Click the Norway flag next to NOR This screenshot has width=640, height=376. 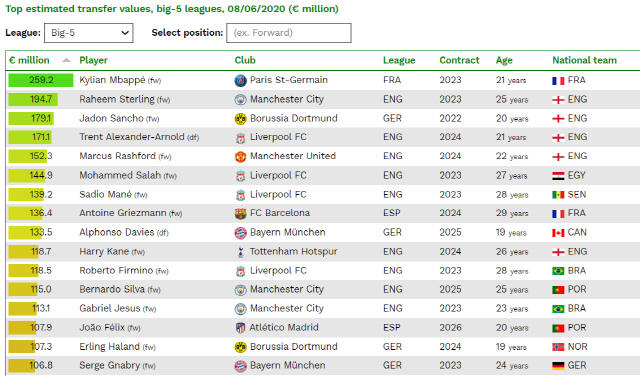pos(558,347)
